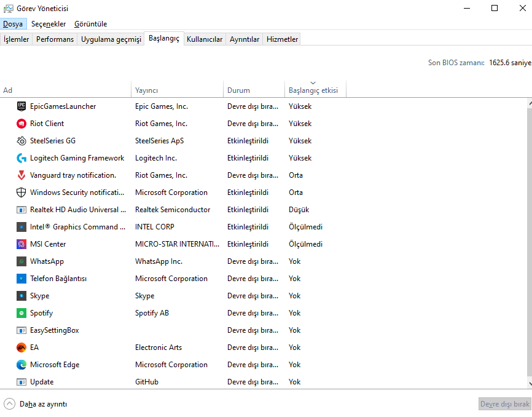Click the Intel Graphics Command icon

click(x=22, y=227)
